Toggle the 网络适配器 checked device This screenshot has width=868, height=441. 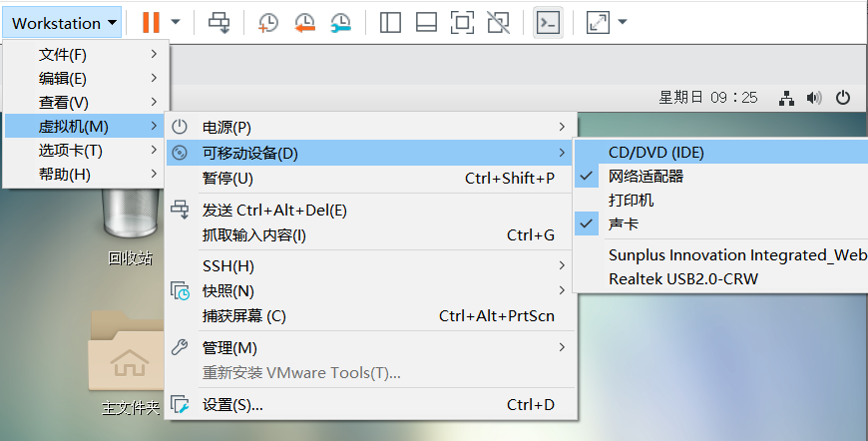coord(721,176)
